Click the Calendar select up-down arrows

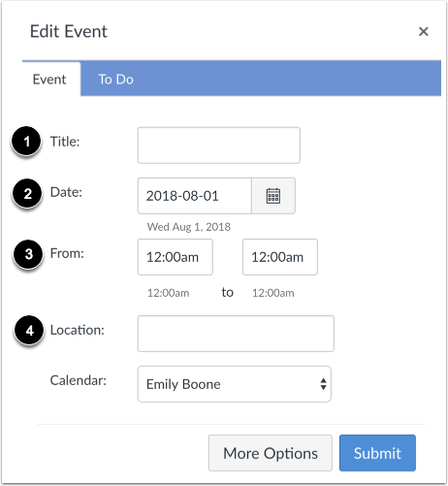click(323, 384)
